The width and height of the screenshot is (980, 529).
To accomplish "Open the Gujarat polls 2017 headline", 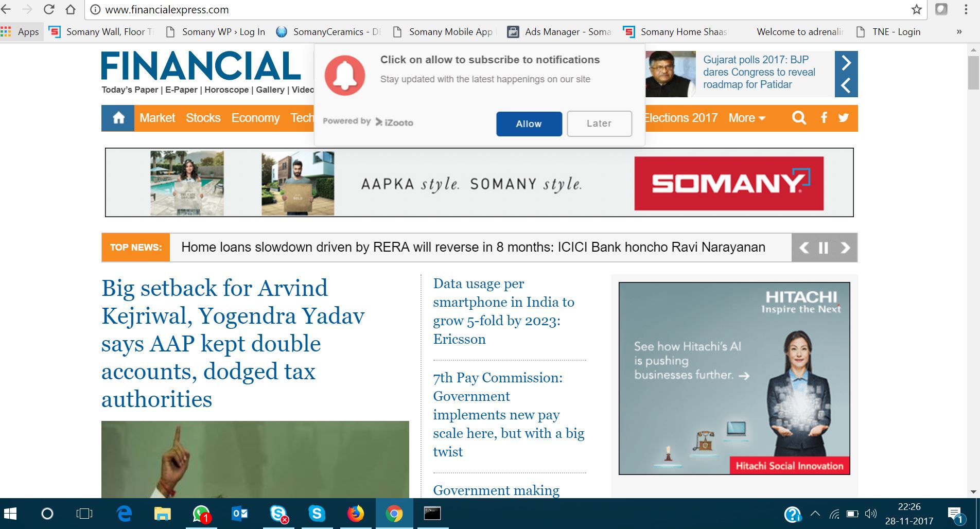I will [759, 72].
